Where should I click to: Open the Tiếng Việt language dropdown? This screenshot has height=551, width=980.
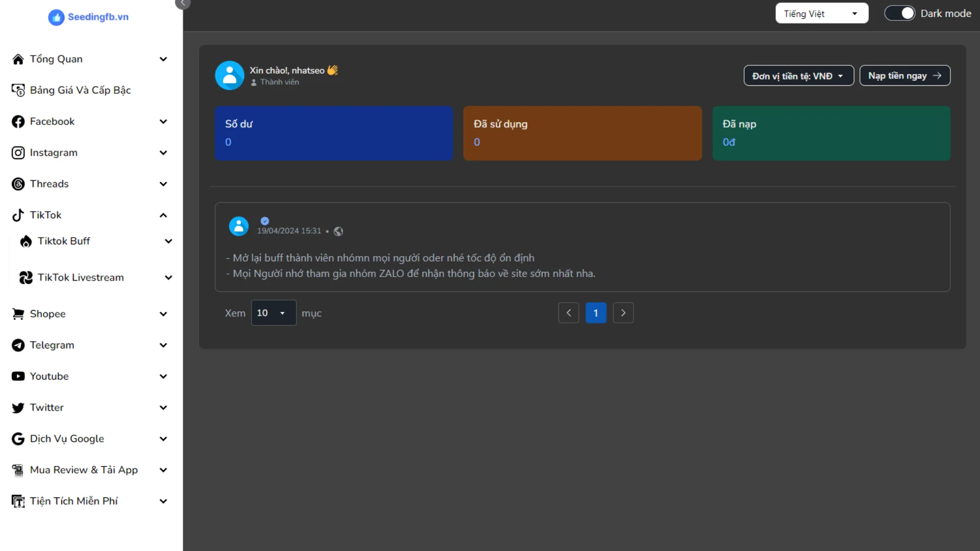(822, 13)
